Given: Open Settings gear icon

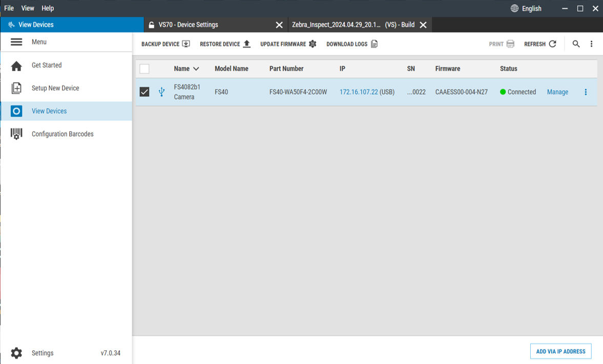Looking at the screenshot, I should pyautogui.click(x=16, y=353).
